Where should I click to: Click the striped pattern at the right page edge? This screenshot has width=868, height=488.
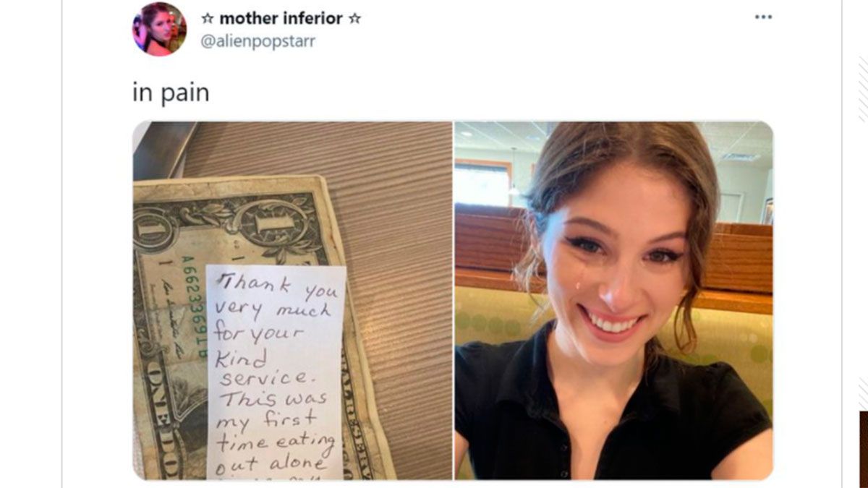(862, 88)
